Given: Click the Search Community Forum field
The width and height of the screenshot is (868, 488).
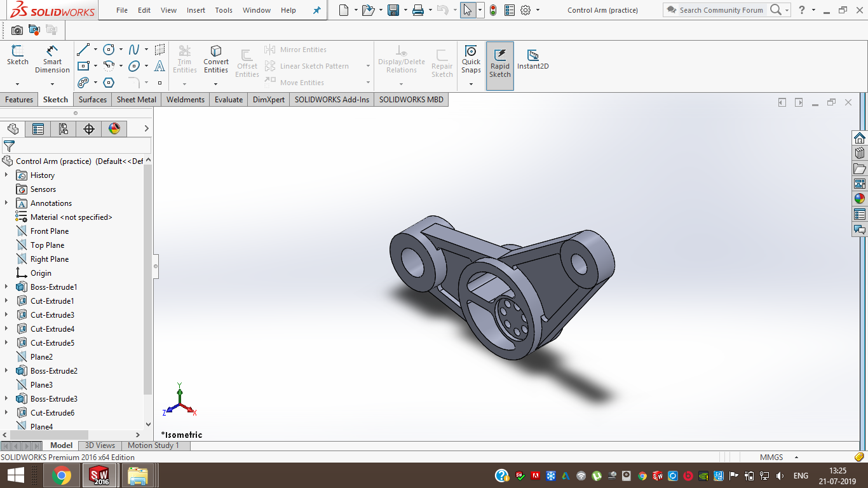Looking at the screenshot, I should tap(721, 10).
